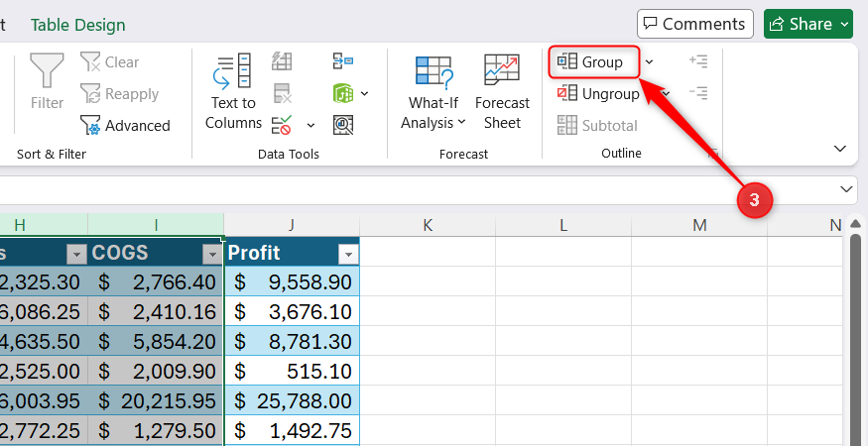Select column K header

[428, 225]
